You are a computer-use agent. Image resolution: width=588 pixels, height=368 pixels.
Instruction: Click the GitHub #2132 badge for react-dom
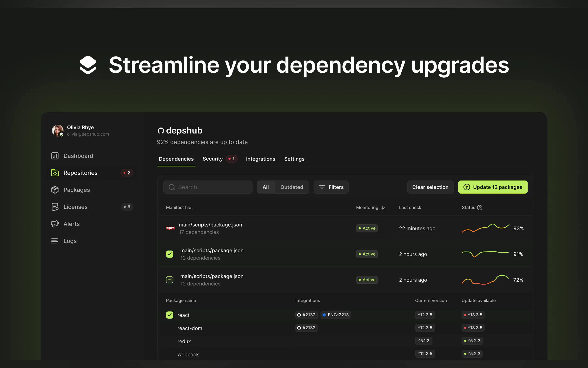point(306,328)
